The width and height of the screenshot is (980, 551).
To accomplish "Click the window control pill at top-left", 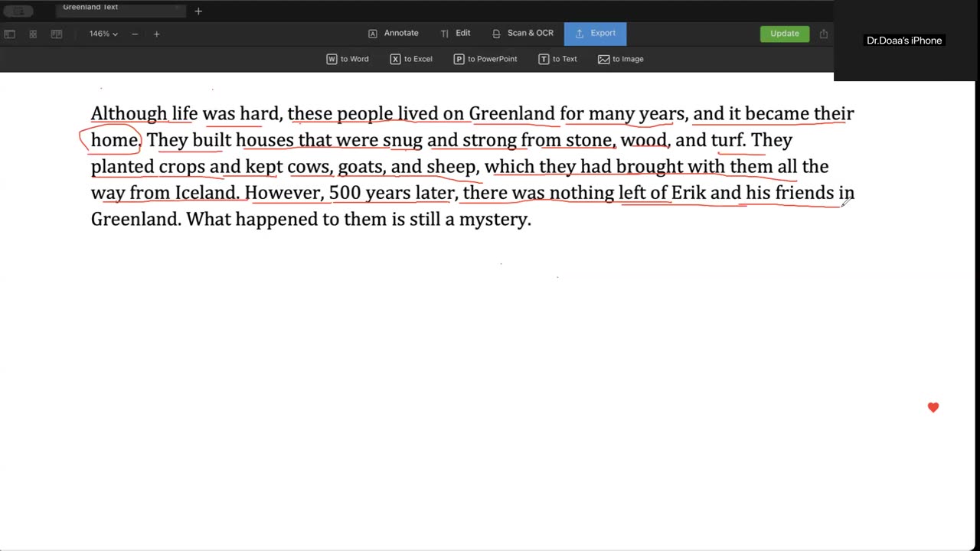I will [x=18, y=11].
